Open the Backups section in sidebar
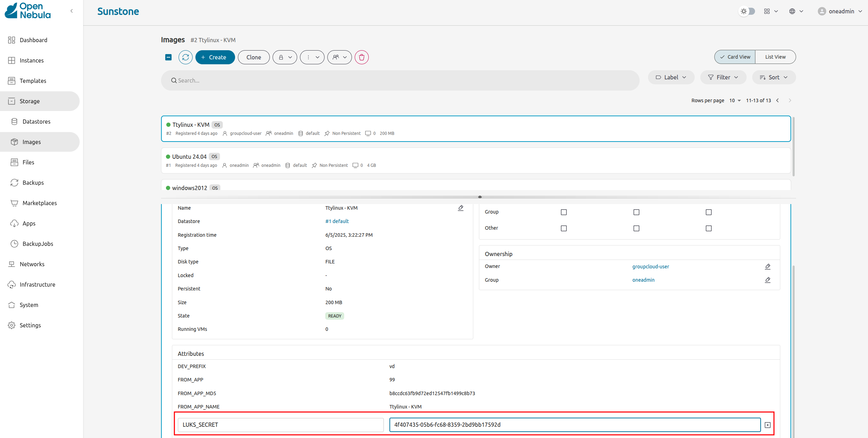Screen dimensions: 868x438 pyautogui.click(x=33, y=183)
